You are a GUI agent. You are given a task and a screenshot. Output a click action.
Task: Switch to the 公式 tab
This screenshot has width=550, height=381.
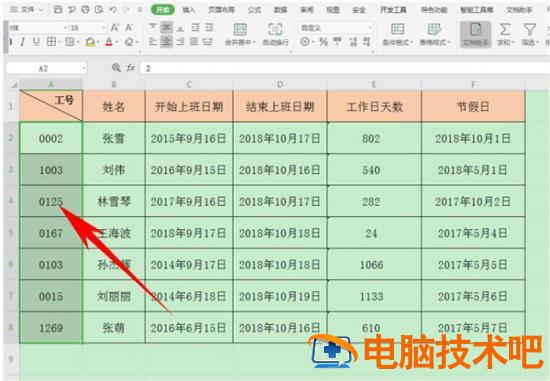(254, 10)
